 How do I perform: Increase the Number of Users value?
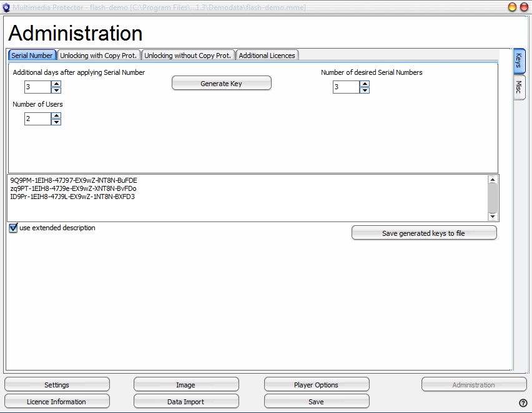point(56,115)
